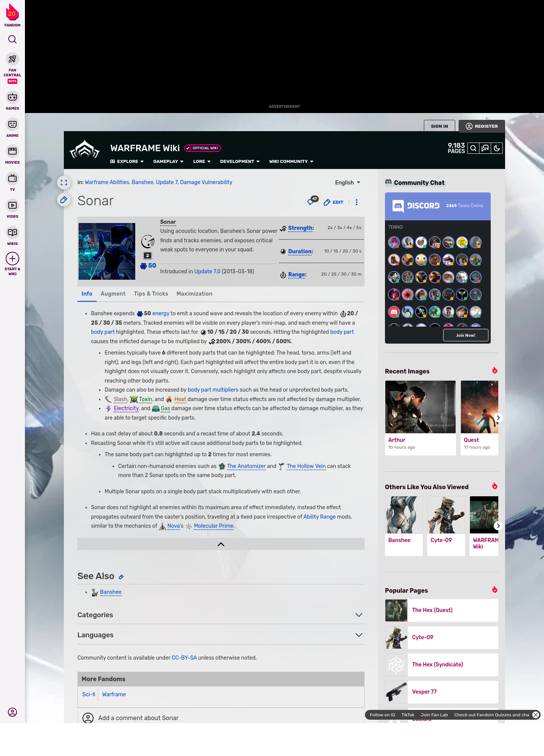Open the Explore dropdown menu

coord(127,161)
